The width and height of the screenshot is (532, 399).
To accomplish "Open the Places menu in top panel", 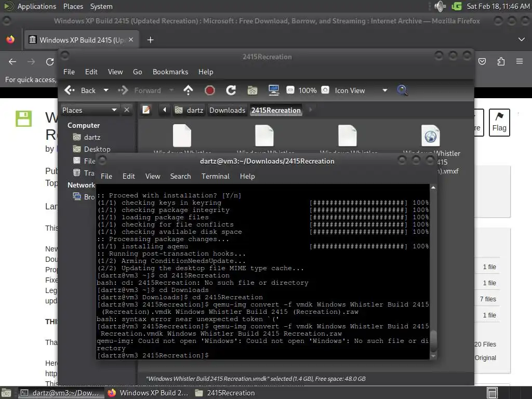I will pyautogui.click(x=73, y=6).
